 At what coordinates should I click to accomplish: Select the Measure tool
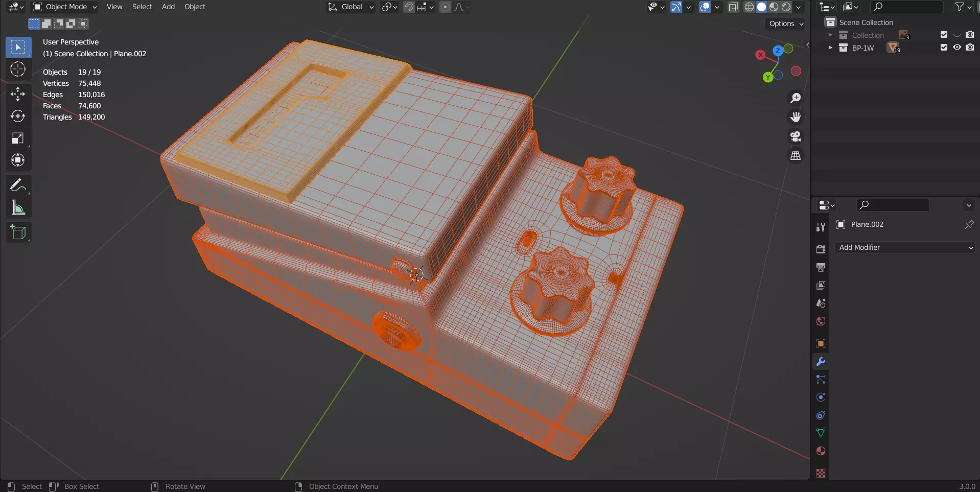click(18, 207)
